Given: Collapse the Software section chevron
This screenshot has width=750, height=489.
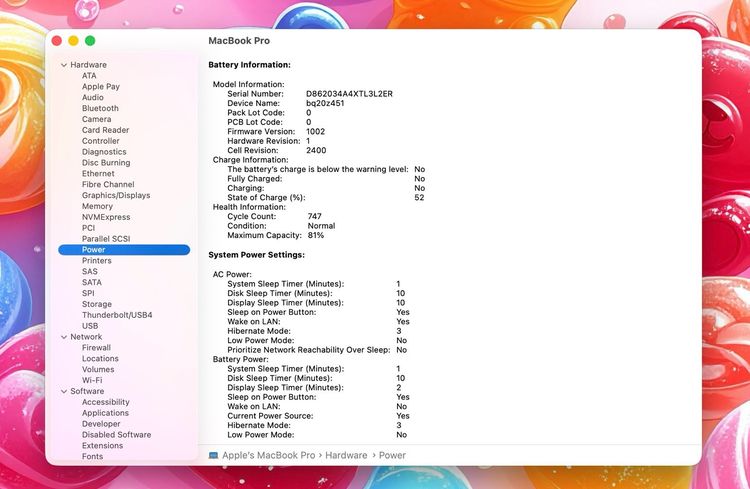Looking at the screenshot, I should [x=64, y=391].
